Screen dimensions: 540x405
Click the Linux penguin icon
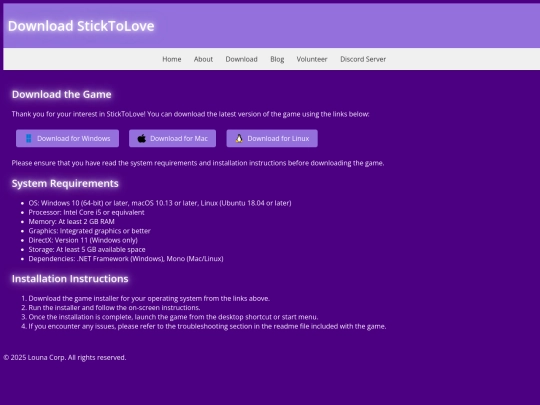(x=239, y=138)
